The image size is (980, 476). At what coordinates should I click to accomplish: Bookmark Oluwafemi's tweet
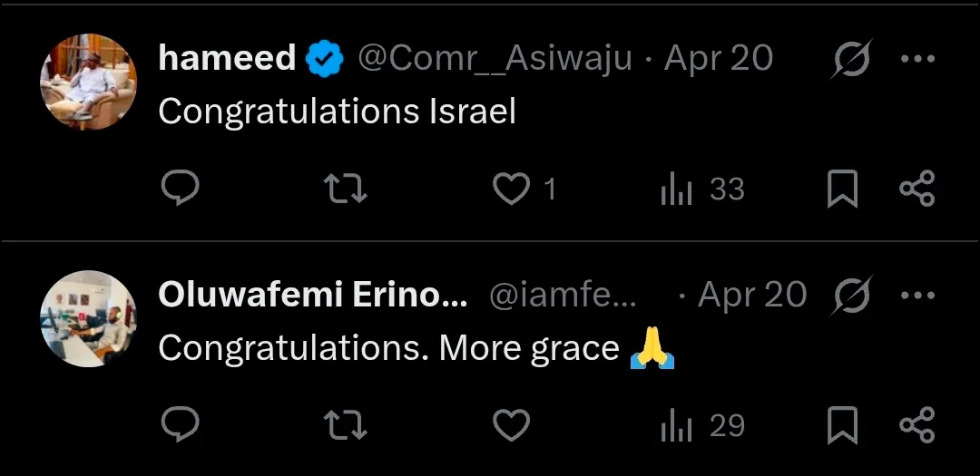[842, 425]
